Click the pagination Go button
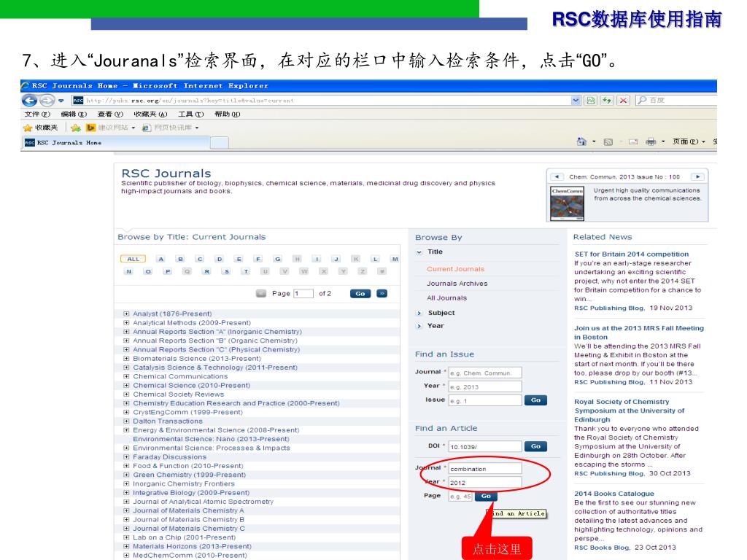Viewport: 747px width, 560px height. pyautogui.click(x=360, y=293)
